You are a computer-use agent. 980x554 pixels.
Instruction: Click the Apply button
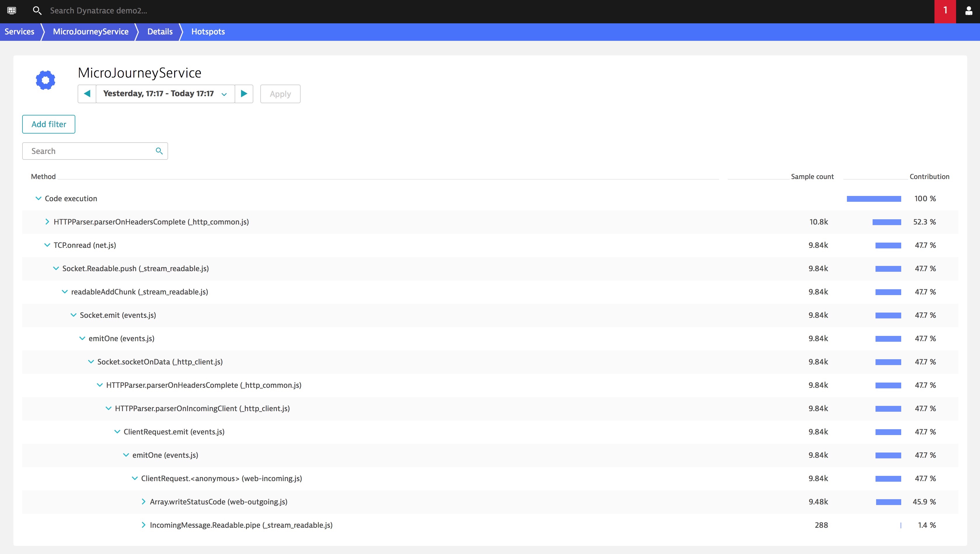(x=280, y=94)
